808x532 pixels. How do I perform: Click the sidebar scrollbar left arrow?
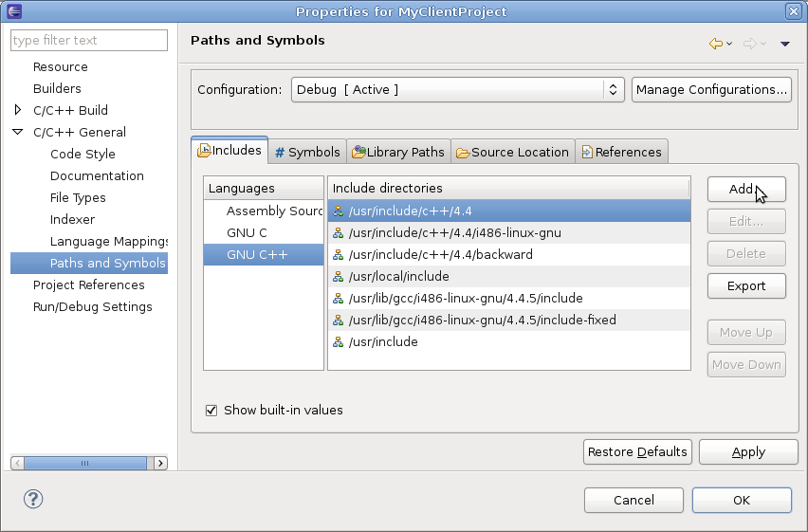pyautogui.click(x=17, y=463)
